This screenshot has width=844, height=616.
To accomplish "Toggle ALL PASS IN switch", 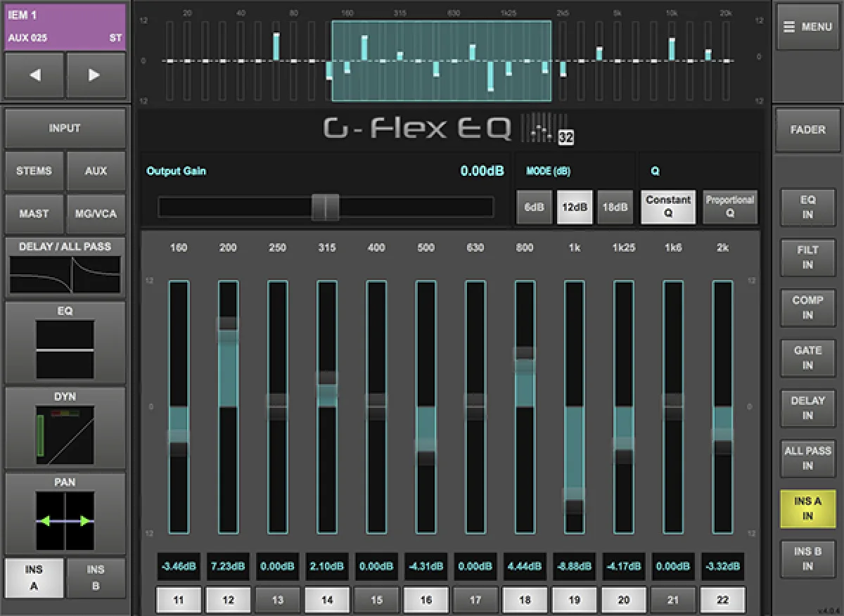I will [807, 458].
